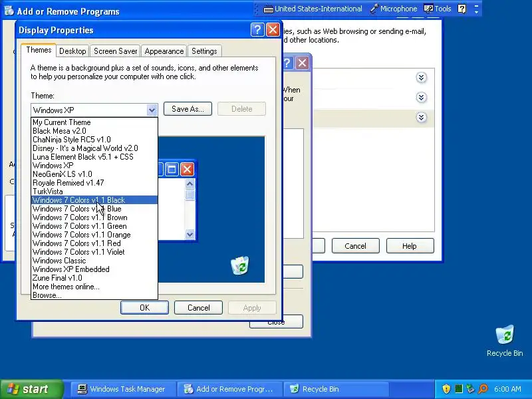Select Black Mesa v2.0 theme
Image resolution: width=532 pixels, height=399 pixels.
[94, 131]
